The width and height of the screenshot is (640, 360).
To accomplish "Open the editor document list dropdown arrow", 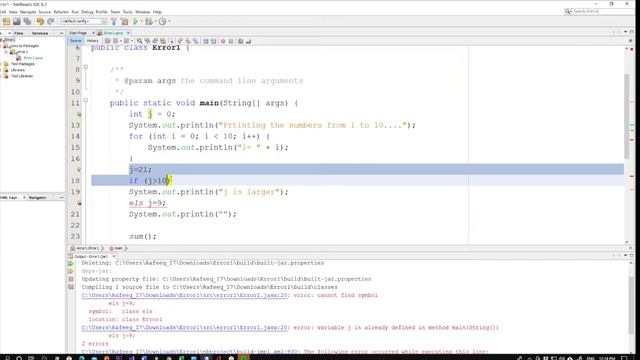I will tap(625, 32).
